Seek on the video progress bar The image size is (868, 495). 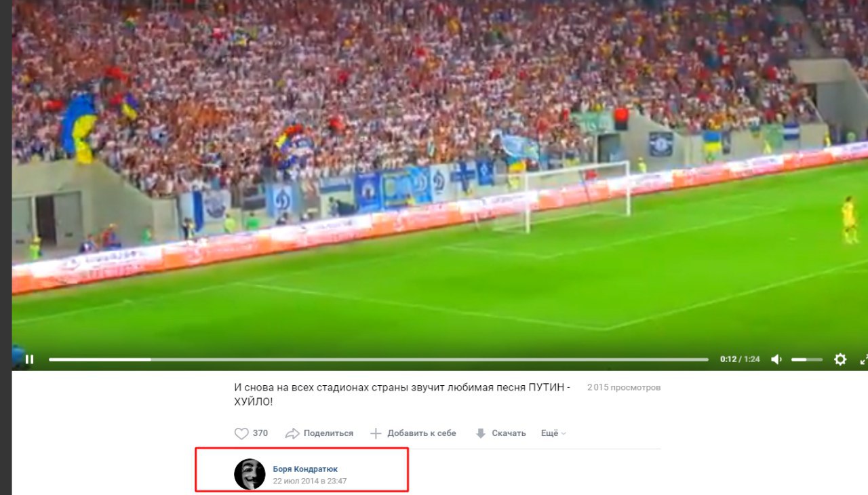[x=378, y=359]
